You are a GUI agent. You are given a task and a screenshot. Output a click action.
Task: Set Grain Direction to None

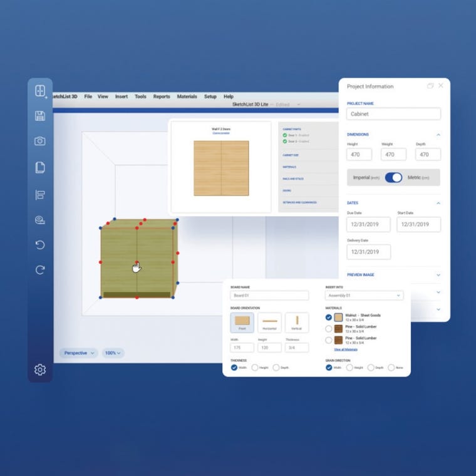391,368
